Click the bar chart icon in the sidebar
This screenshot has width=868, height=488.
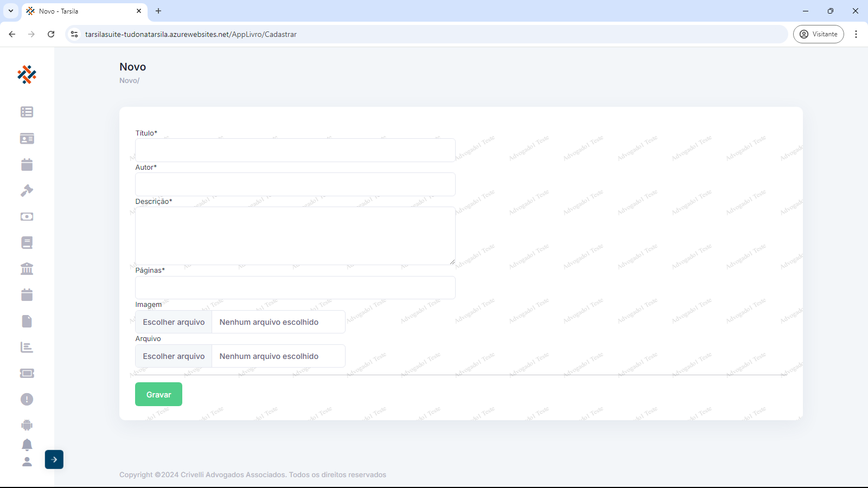click(27, 347)
